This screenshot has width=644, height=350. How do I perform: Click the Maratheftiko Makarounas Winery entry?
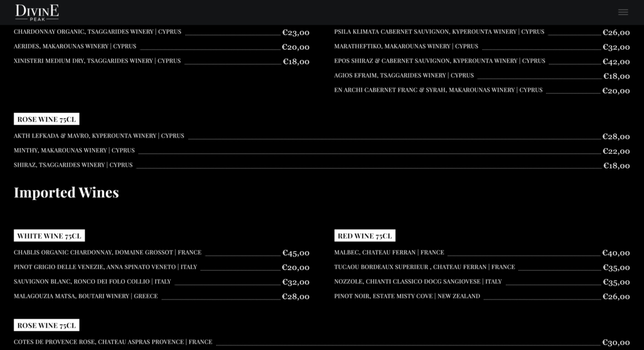click(406, 46)
